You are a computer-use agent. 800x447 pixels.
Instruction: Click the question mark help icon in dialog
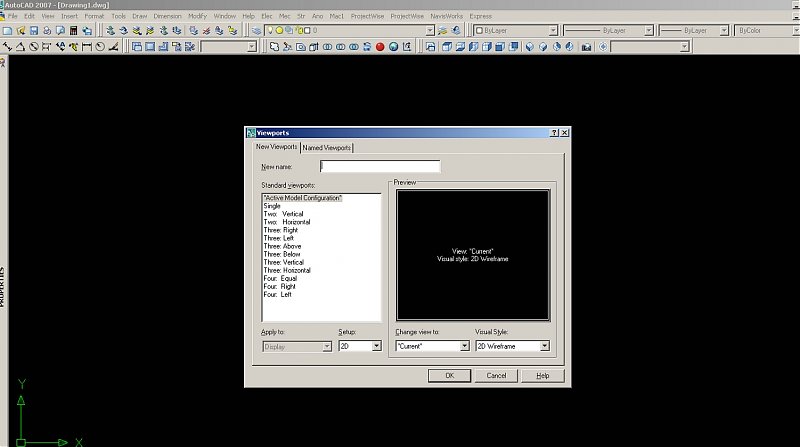tap(554, 133)
